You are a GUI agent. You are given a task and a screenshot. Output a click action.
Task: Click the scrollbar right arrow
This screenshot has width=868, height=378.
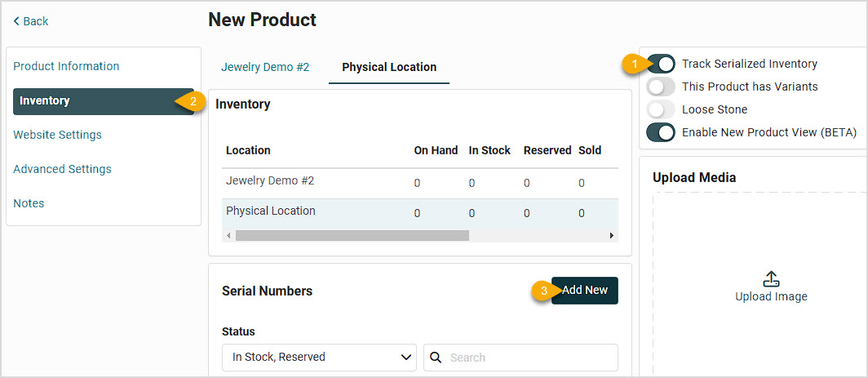pos(612,236)
